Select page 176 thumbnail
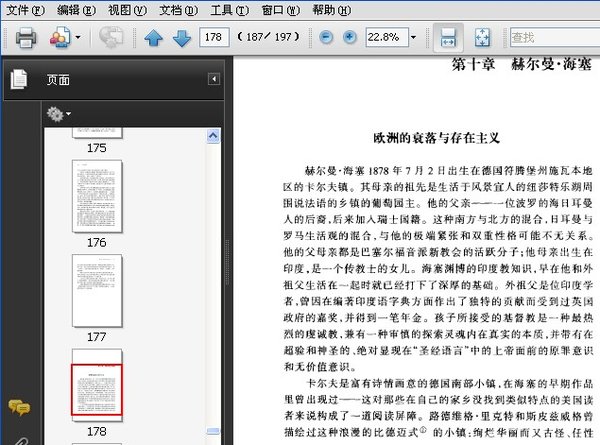This screenshot has height=445, width=600. (x=97, y=196)
